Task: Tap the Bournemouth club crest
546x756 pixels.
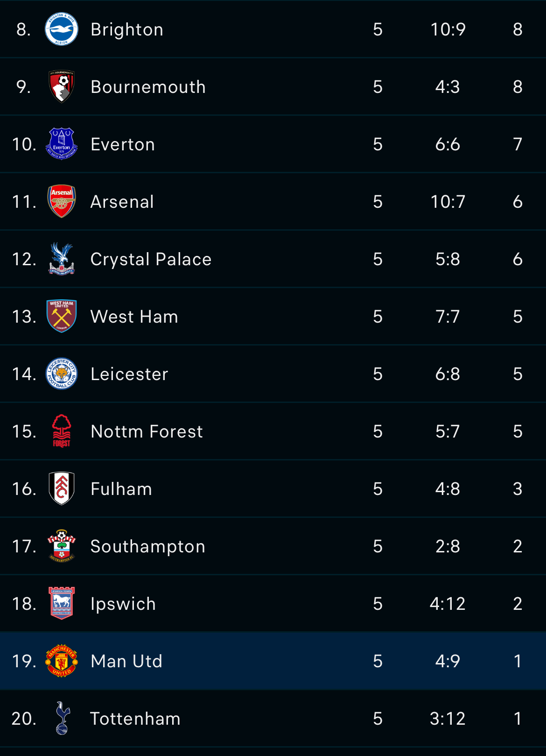Action: (x=62, y=86)
